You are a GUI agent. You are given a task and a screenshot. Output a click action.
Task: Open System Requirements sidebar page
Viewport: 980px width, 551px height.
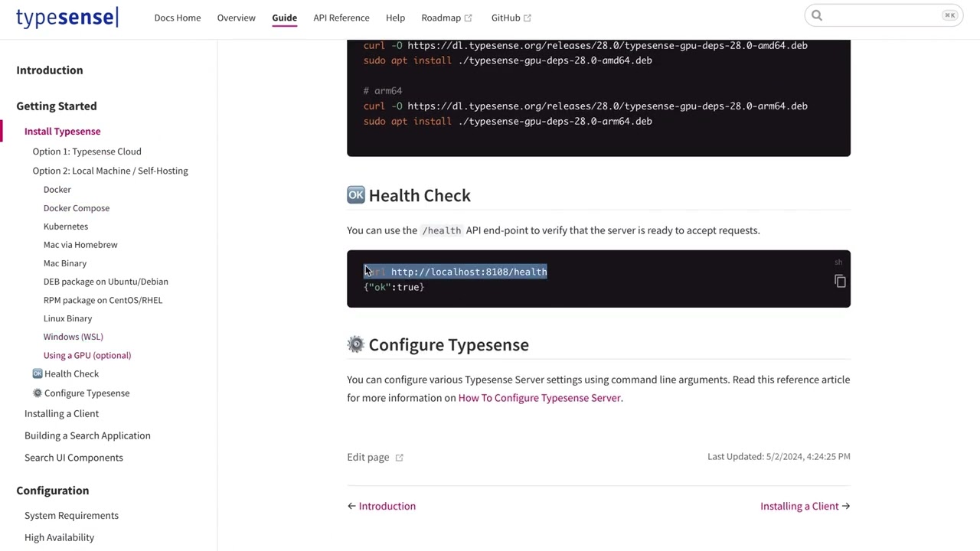pyautogui.click(x=71, y=516)
